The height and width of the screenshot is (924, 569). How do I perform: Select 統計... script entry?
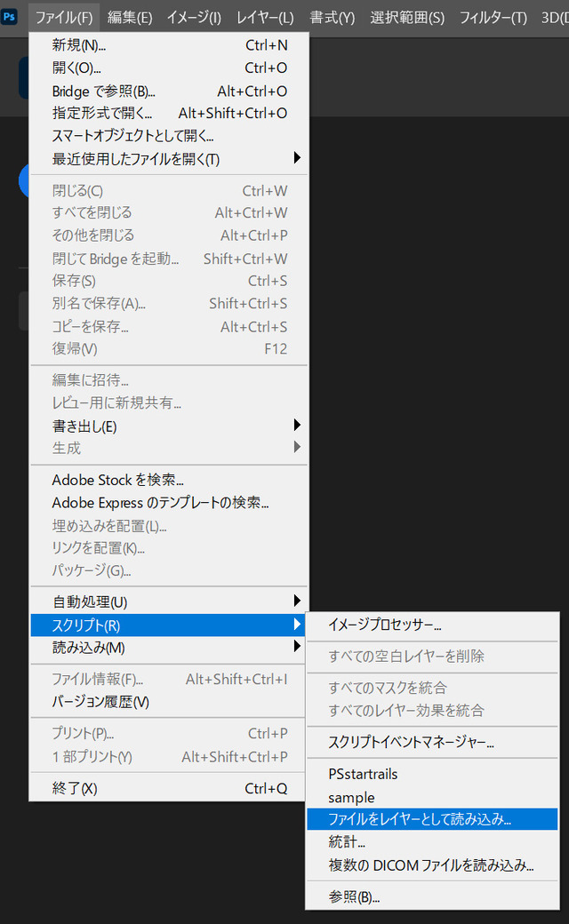tap(432, 842)
